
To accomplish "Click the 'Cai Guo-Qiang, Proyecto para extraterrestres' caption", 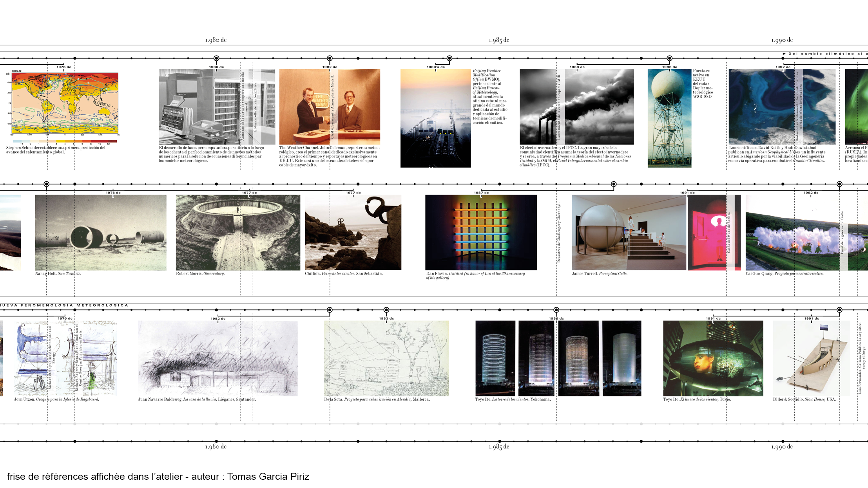I will point(785,273).
